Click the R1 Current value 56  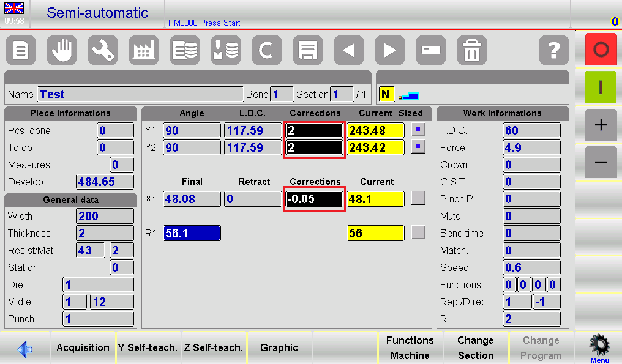[376, 233]
